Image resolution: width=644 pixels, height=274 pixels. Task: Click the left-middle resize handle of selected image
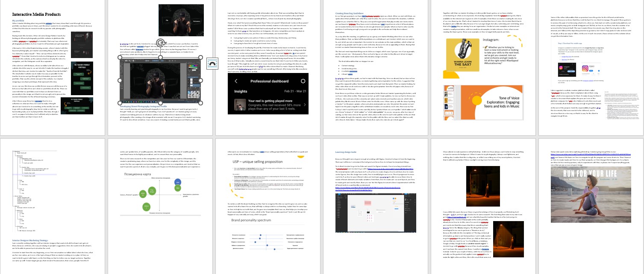(120, 81)
